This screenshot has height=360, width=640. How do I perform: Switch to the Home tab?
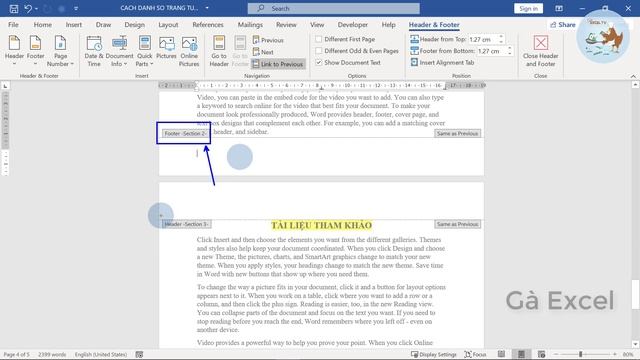pyautogui.click(x=42, y=25)
